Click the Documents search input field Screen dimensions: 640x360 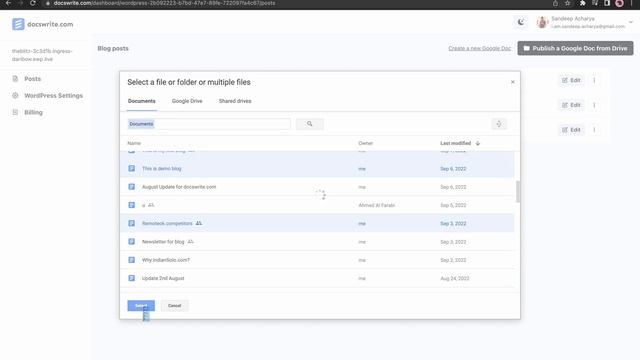point(209,124)
